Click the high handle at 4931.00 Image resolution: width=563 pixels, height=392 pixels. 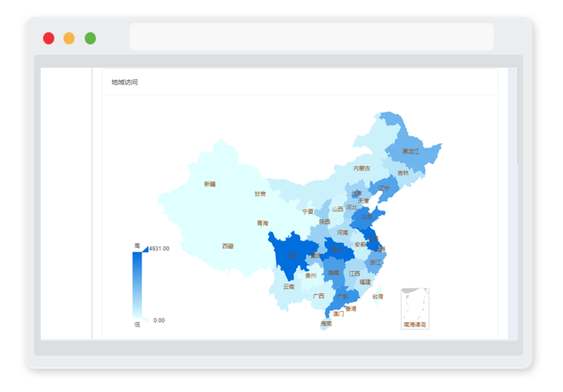click(145, 249)
